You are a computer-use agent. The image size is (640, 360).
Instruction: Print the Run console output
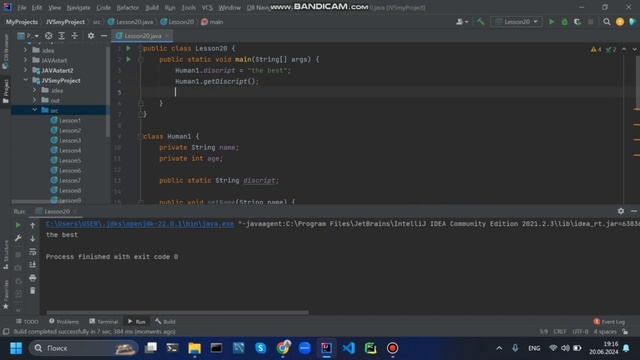[33, 278]
